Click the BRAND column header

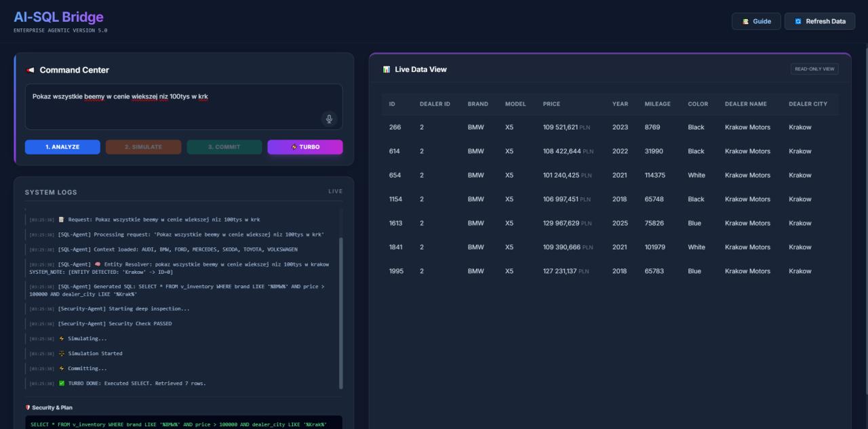pos(478,104)
